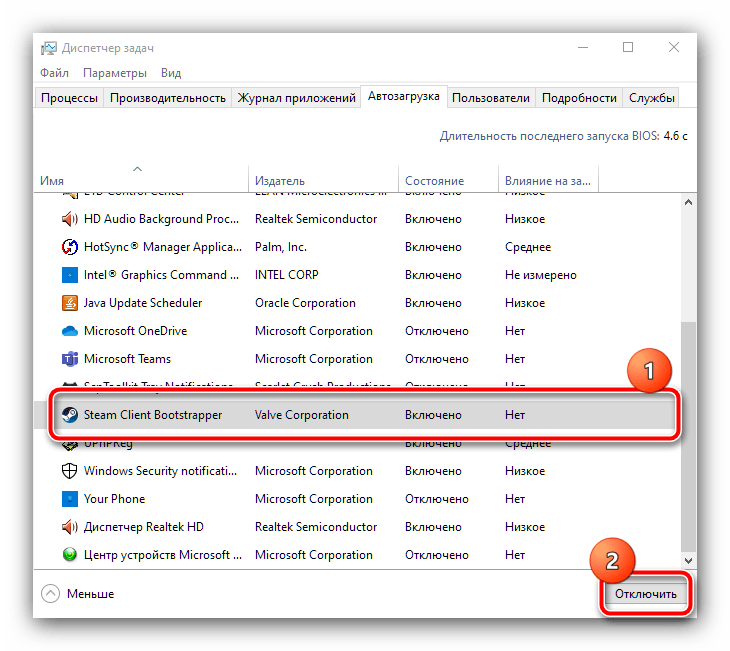Click the Microsoft Teams icon

point(69,359)
